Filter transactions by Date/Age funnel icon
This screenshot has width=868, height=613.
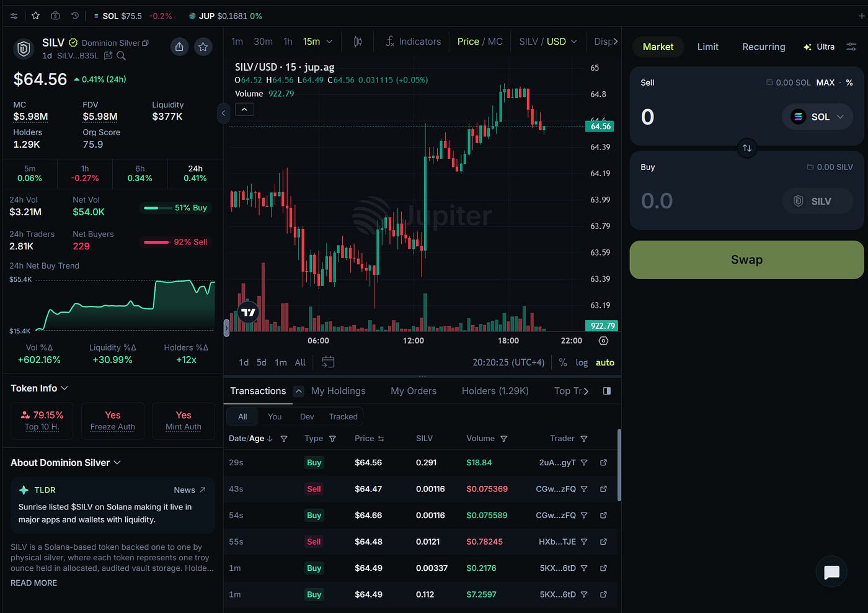284,439
